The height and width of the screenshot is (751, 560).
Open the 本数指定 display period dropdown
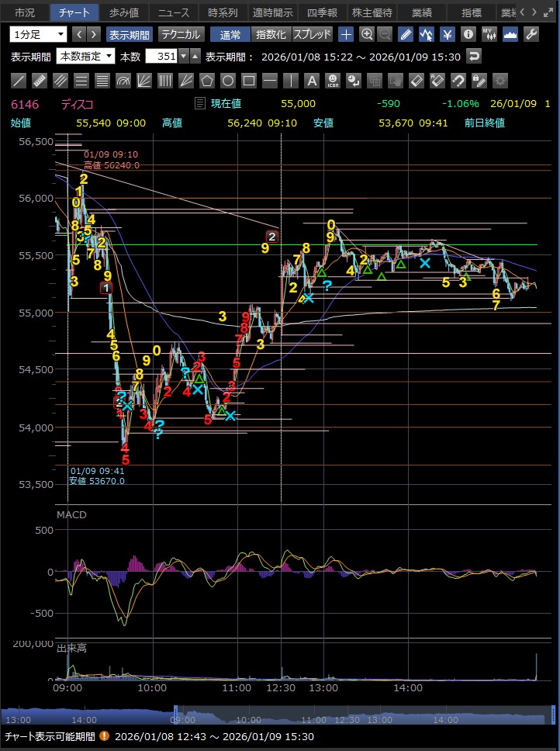(86, 56)
